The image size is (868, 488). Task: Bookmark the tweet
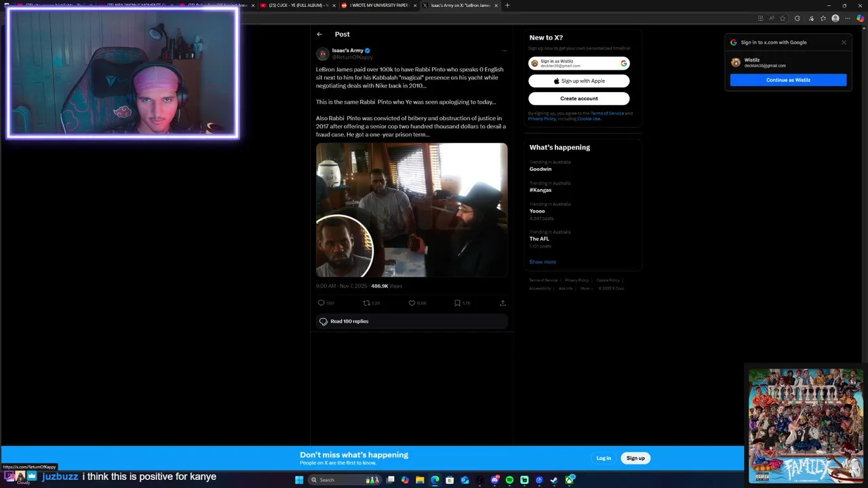(457, 303)
